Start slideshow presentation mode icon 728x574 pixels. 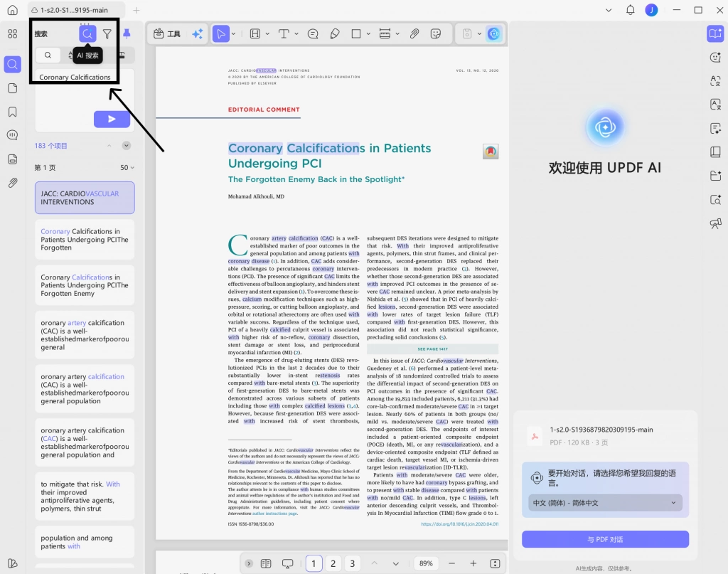288,564
